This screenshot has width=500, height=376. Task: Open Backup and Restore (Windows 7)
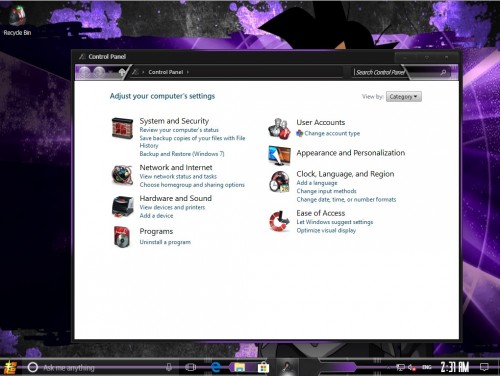tap(182, 154)
